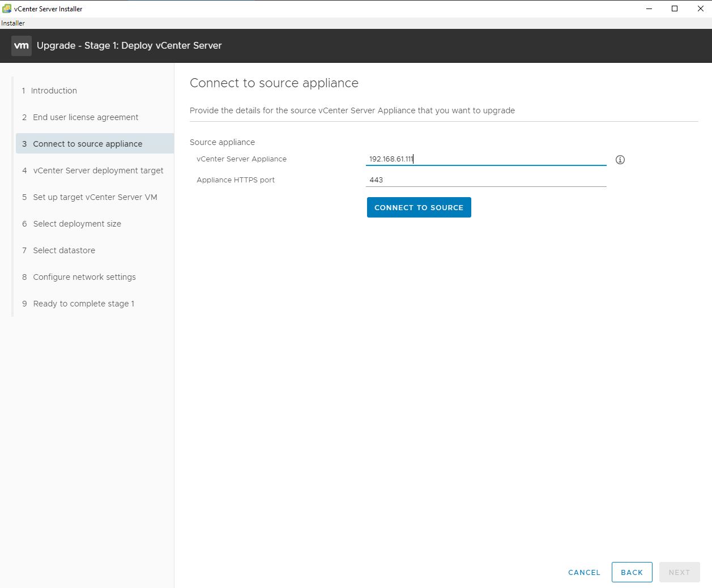Image resolution: width=712 pixels, height=588 pixels.
Task: Cancel the upgrade wizard
Action: click(584, 572)
